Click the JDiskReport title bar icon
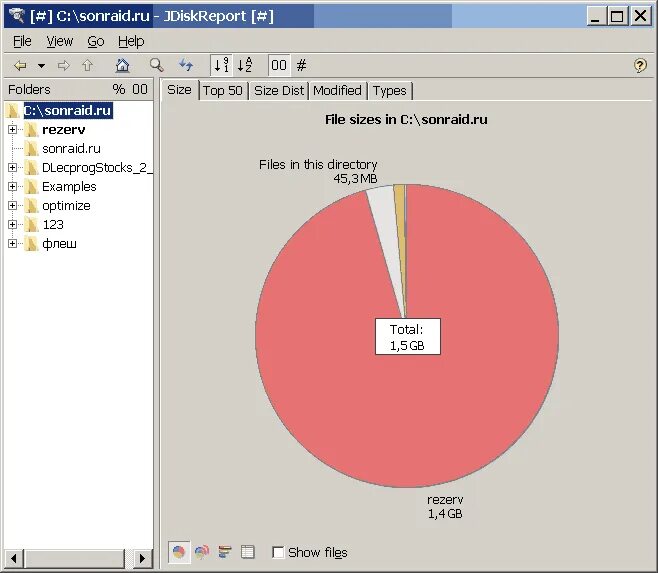 pos(17,16)
